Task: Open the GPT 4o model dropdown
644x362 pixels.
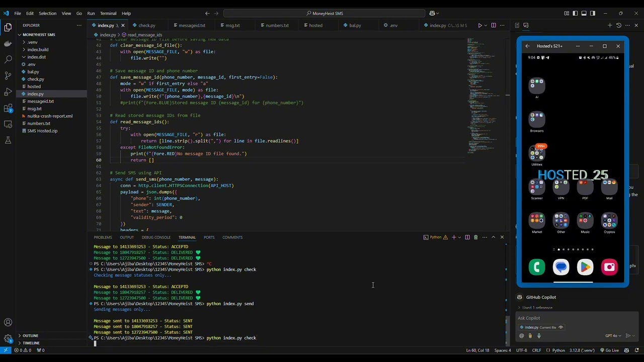Action: coord(613,336)
